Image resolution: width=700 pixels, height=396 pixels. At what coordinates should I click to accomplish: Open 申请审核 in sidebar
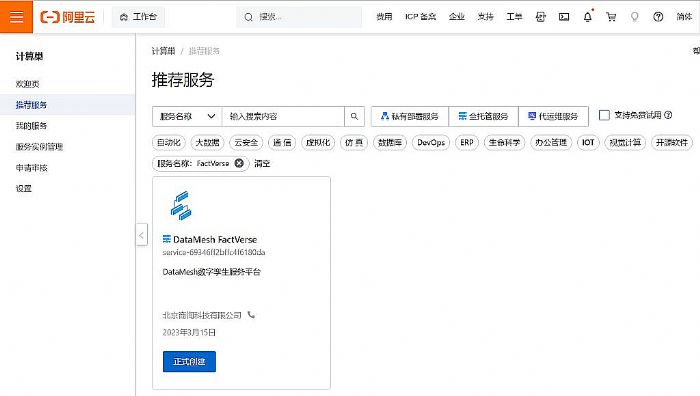31,168
